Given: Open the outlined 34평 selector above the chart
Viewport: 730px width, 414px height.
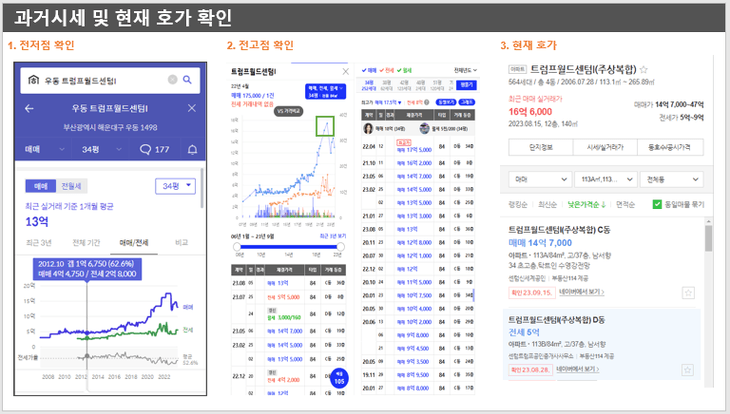Looking at the screenshot, I should pyautogui.click(x=175, y=186).
